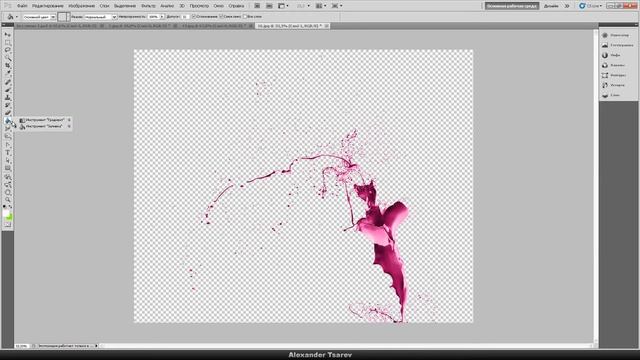Enable the Все слои checkbox
640x360 pixels.
[245, 17]
